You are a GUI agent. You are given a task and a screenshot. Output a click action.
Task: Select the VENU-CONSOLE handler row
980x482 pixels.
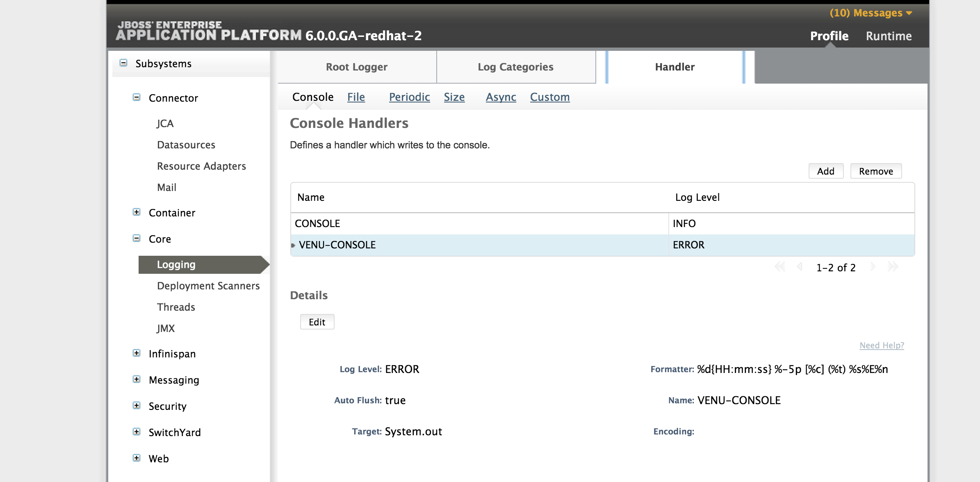pos(602,245)
